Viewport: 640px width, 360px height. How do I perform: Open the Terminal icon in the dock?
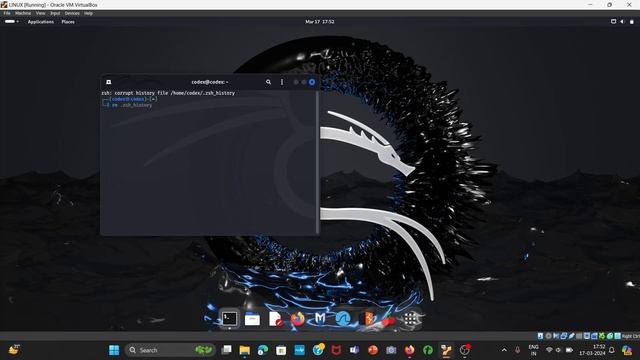(229, 319)
